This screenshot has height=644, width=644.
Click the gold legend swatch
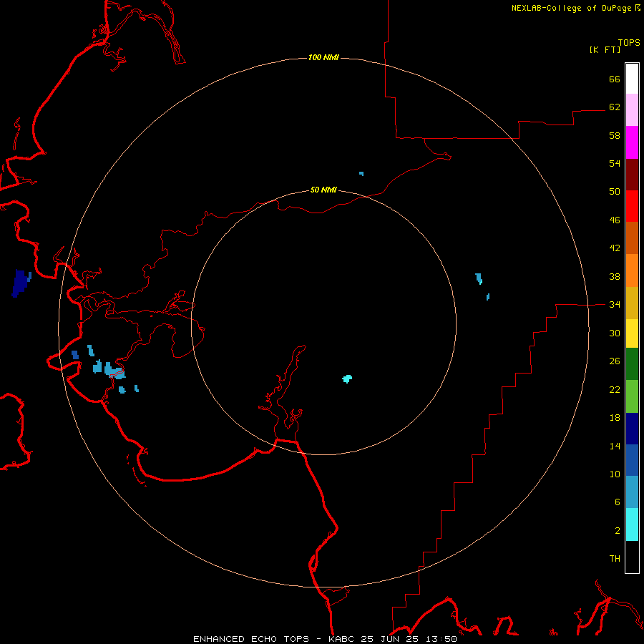(632, 303)
